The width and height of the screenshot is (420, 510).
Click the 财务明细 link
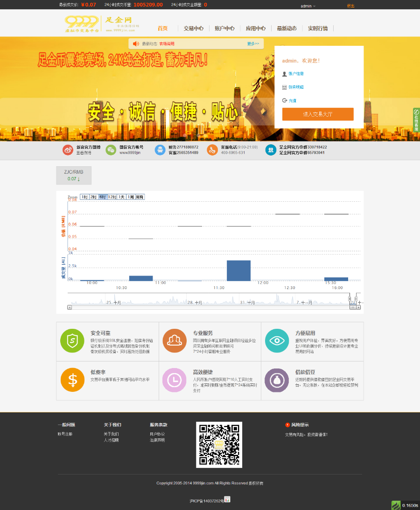click(x=296, y=87)
